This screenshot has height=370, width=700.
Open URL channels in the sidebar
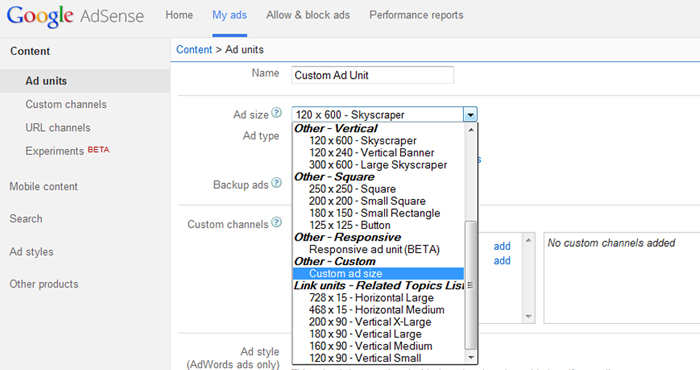(58, 128)
